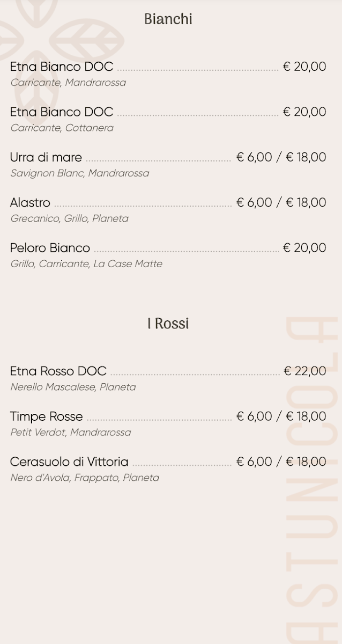Click the Savignon Blanc, Mandrarossa description
The width and height of the screenshot is (342, 644).
79,173
